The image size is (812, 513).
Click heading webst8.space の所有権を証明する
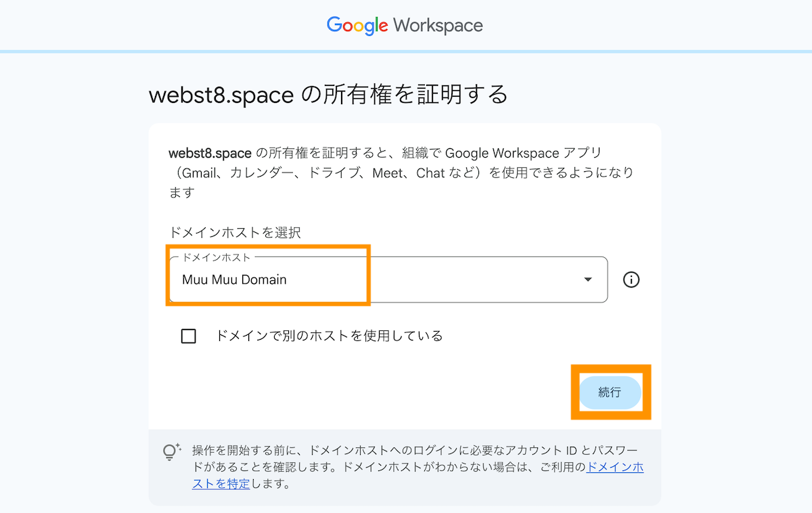[x=328, y=94]
